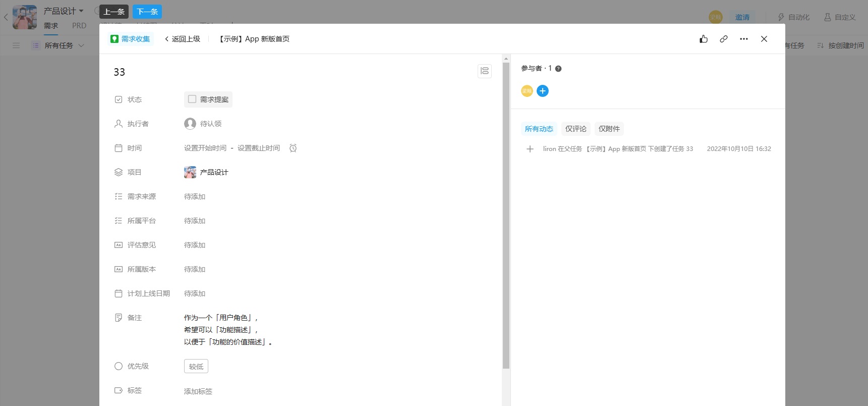The height and width of the screenshot is (406, 868).
Task: Switch to the 需求 tab
Action: pyautogui.click(x=51, y=26)
